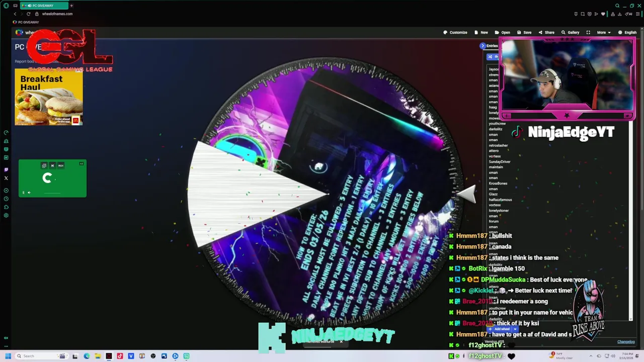Mute the PC GIVEAWAY tab audio icon
Viewport: 644px width, 362px height.
pos(29,6)
